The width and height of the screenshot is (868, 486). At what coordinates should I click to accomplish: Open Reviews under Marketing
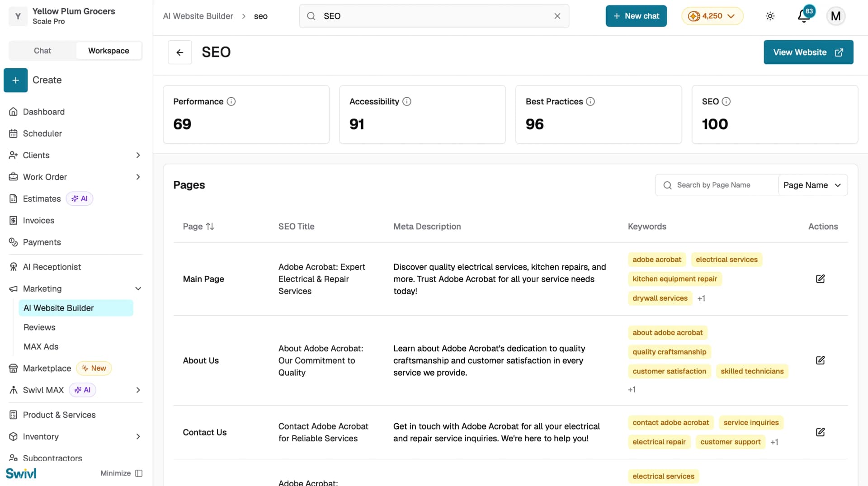39,327
